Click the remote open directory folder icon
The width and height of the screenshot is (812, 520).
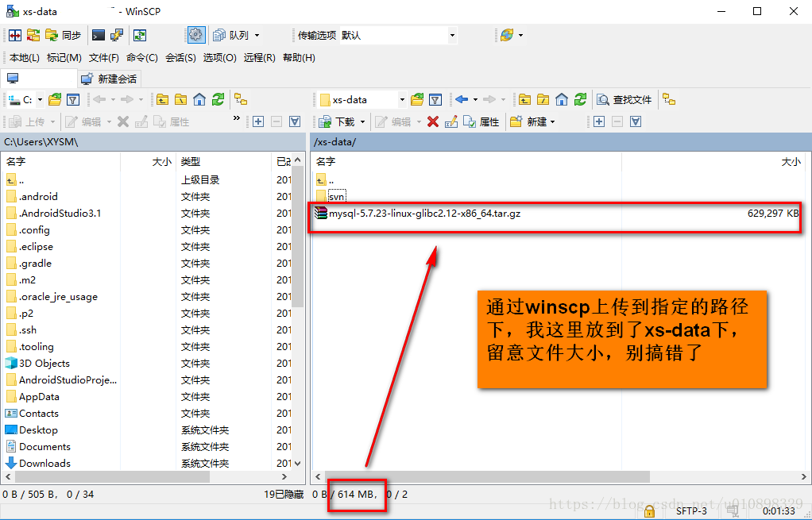pyautogui.click(x=417, y=99)
